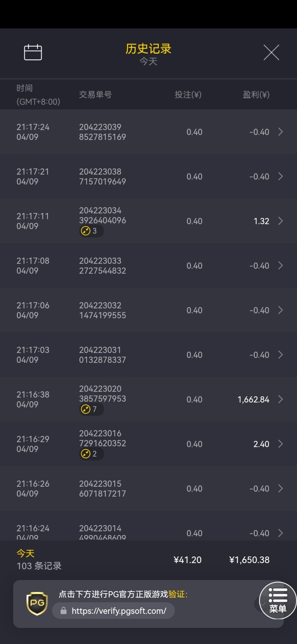Open the 菜单 menu button
Viewport: 297px width, 644px height.
tap(278, 600)
